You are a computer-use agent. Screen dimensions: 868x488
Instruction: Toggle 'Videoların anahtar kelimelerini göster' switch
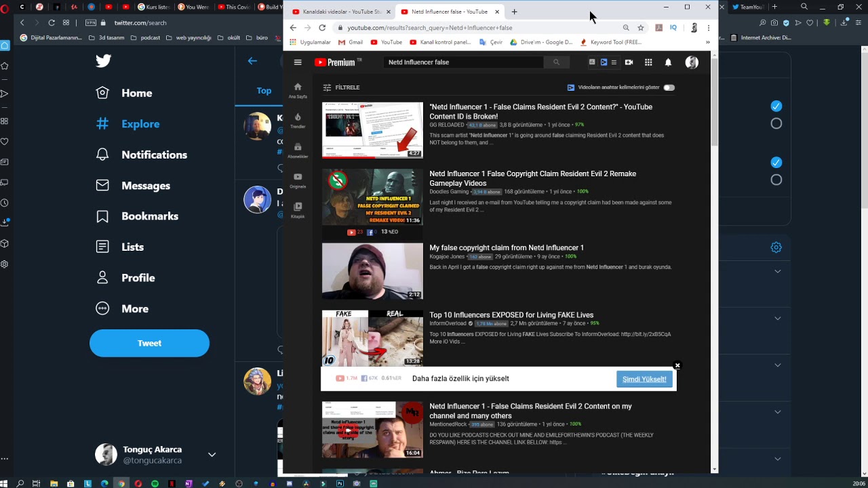669,87
